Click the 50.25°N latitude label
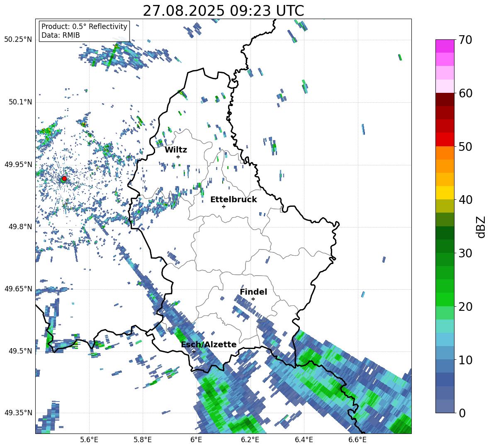This screenshot has width=491, height=448. (x=18, y=40)
